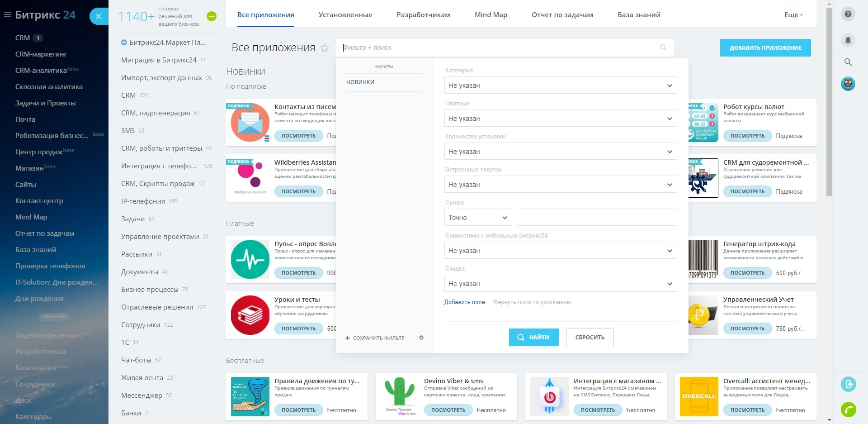868x424 pixels.
Task: Add Все приложения page to favorites star
Action: coord(325,48)
